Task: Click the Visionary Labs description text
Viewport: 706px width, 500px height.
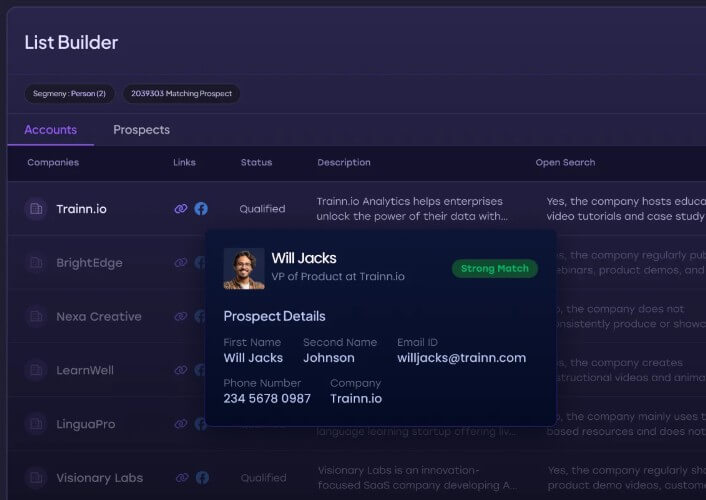Action: (x=418, y=478)
